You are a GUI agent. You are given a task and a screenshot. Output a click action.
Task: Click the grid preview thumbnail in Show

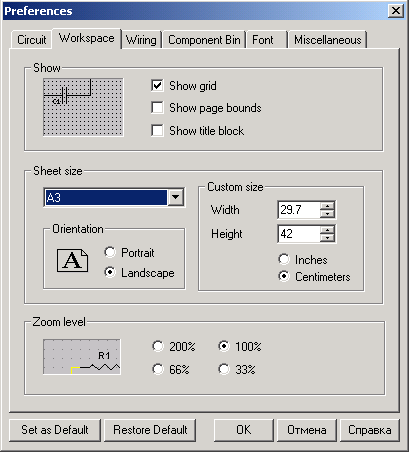tap(83, 107)
